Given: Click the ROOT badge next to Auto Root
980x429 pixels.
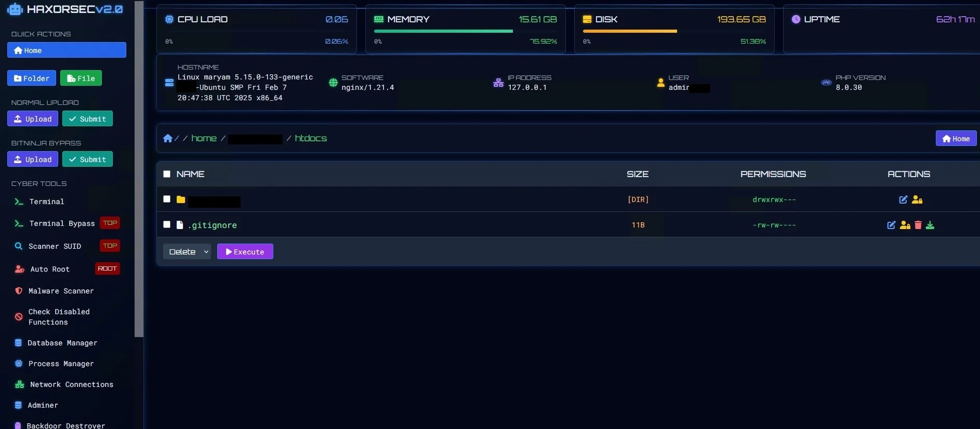Looking at the screenshot, I should pos(107,269).
